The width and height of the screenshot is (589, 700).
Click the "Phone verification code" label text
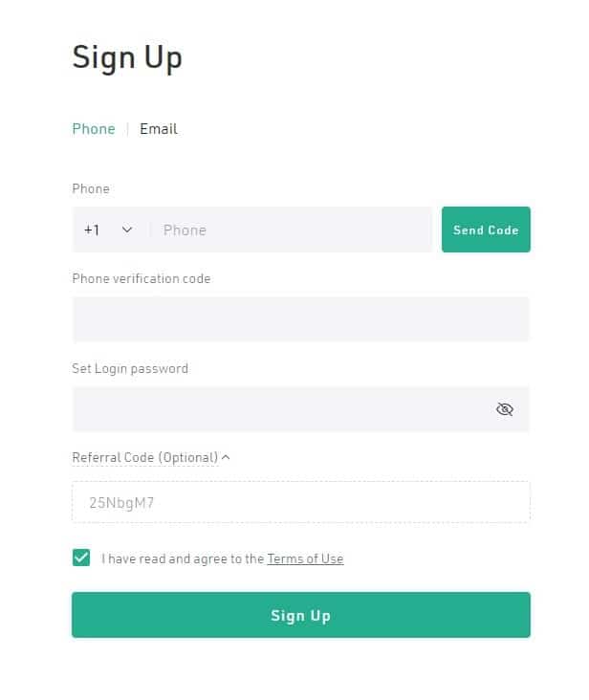click(142, 278)
